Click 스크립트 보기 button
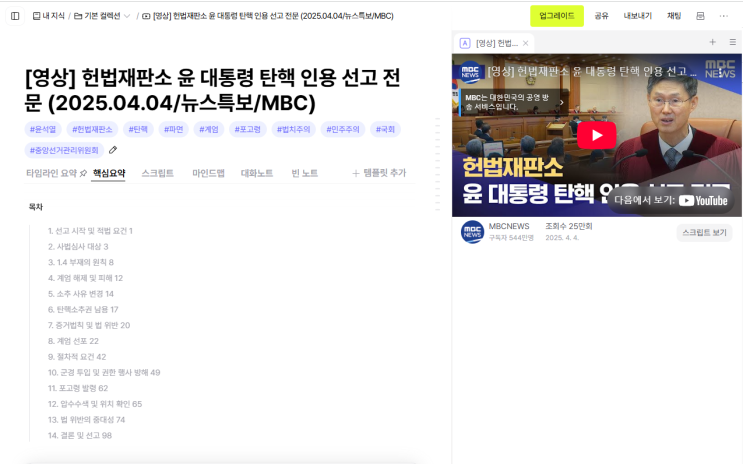Image resolution: width=743 pixels, height=464 pixels. (704, 232)
